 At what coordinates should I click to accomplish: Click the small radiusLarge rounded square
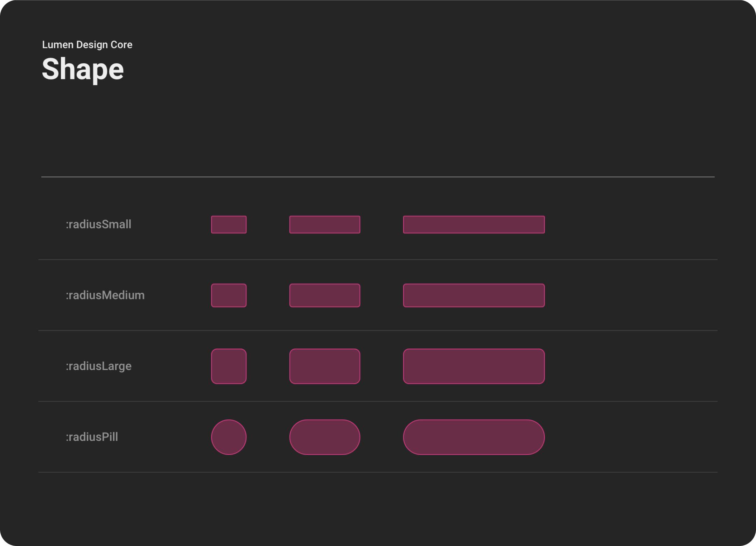coord(229,366)
